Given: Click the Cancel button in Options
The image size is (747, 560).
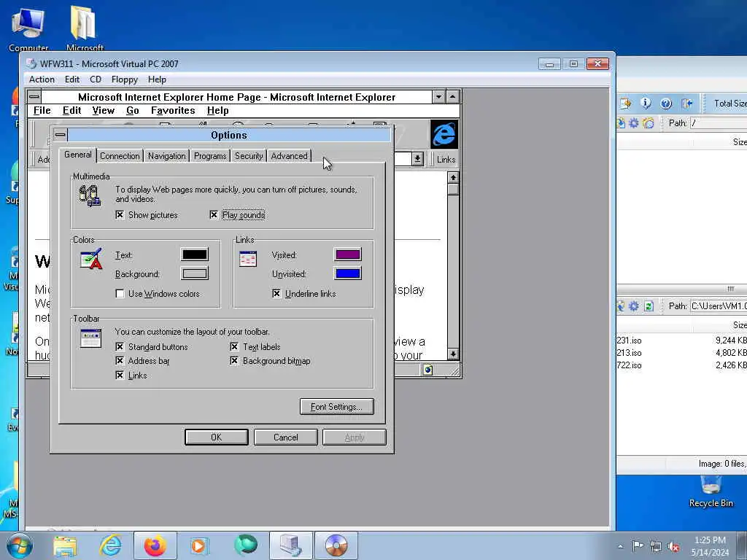Looking at the screenshot, I should 285,437.
